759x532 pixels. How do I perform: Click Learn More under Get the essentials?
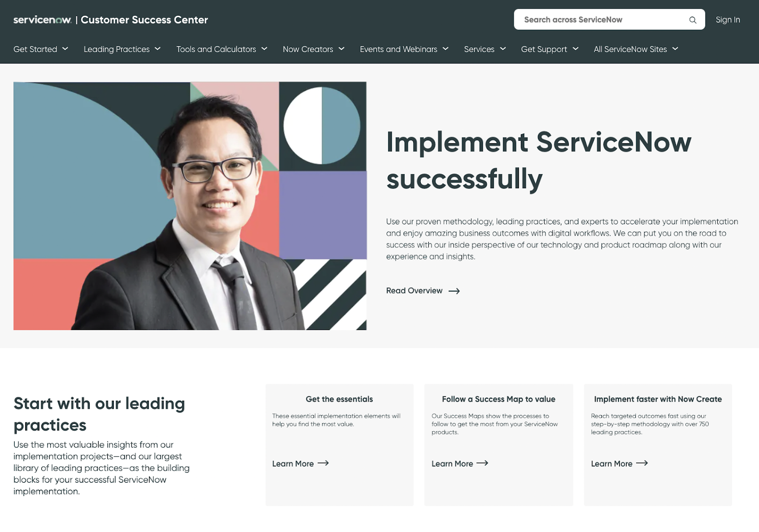tap(293, 464)
